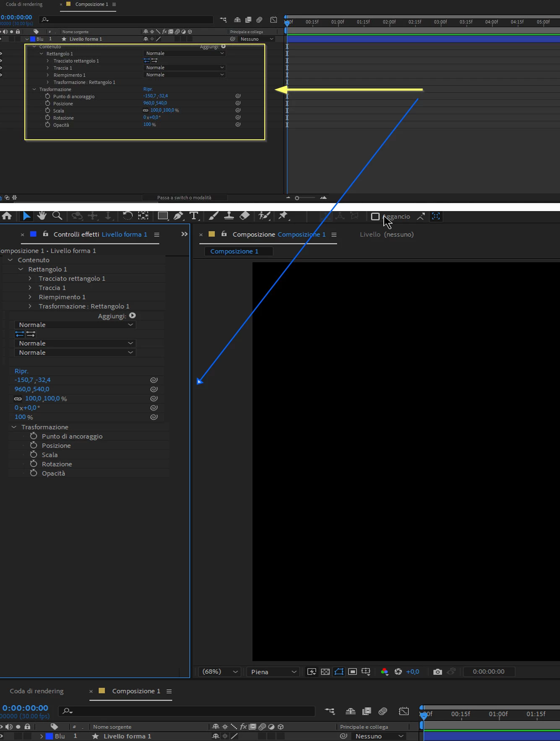Select Composizione 1 tab in lower timeline

coord(136,691)
